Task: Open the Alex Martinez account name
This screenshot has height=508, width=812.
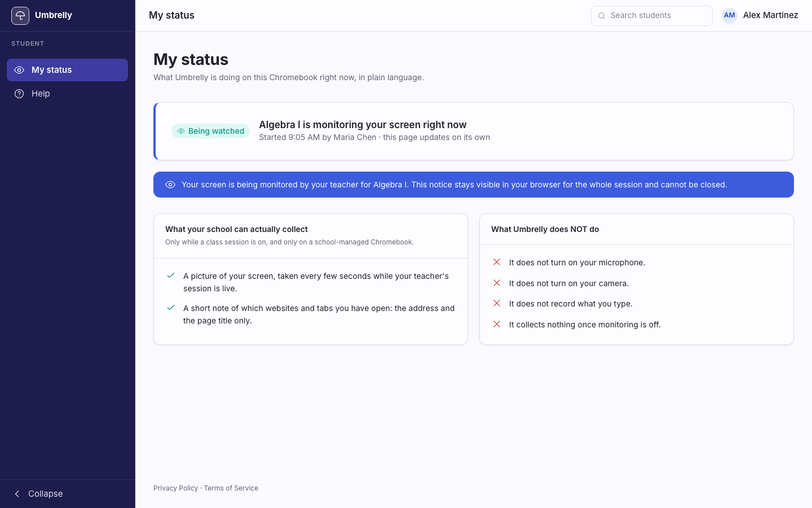Action: click(x=770, y=15)
